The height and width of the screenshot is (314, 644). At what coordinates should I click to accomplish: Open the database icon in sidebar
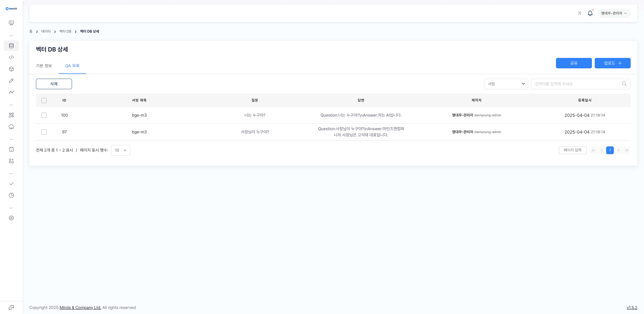coord(11,46)
